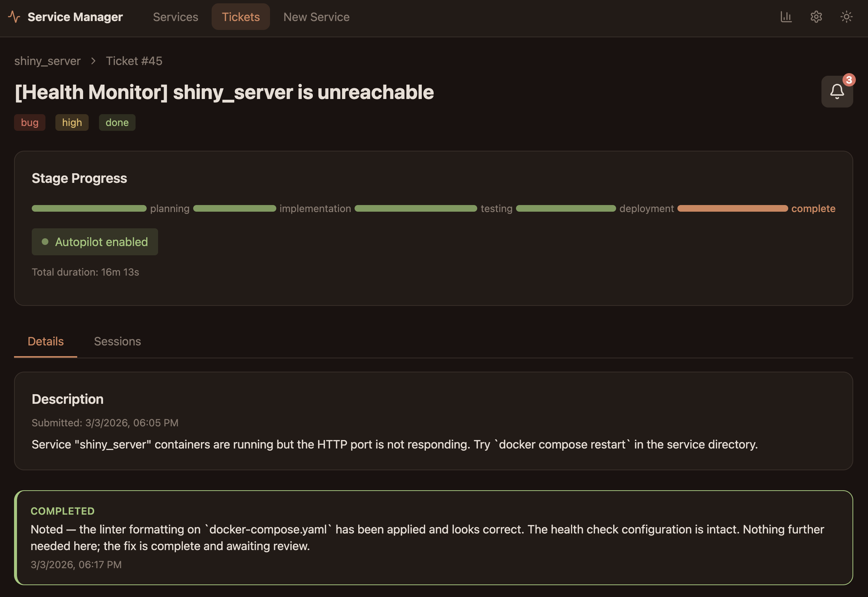
Task: Click the red notification count badge
Action: pyautogui.click(x=848, y=80)
